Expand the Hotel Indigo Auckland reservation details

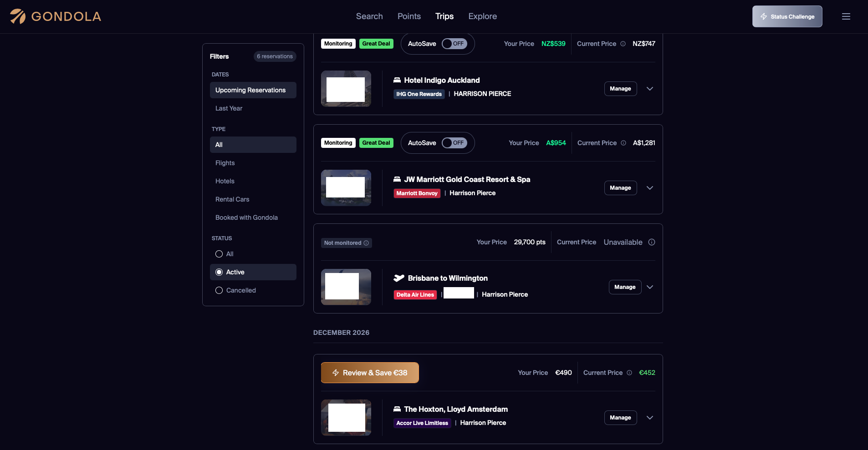(650, 89)
